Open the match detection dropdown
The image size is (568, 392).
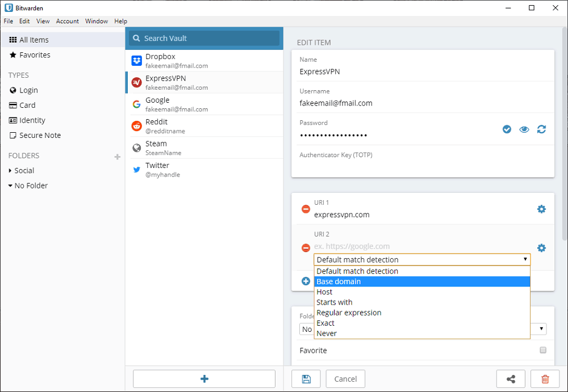click(422, 259)
